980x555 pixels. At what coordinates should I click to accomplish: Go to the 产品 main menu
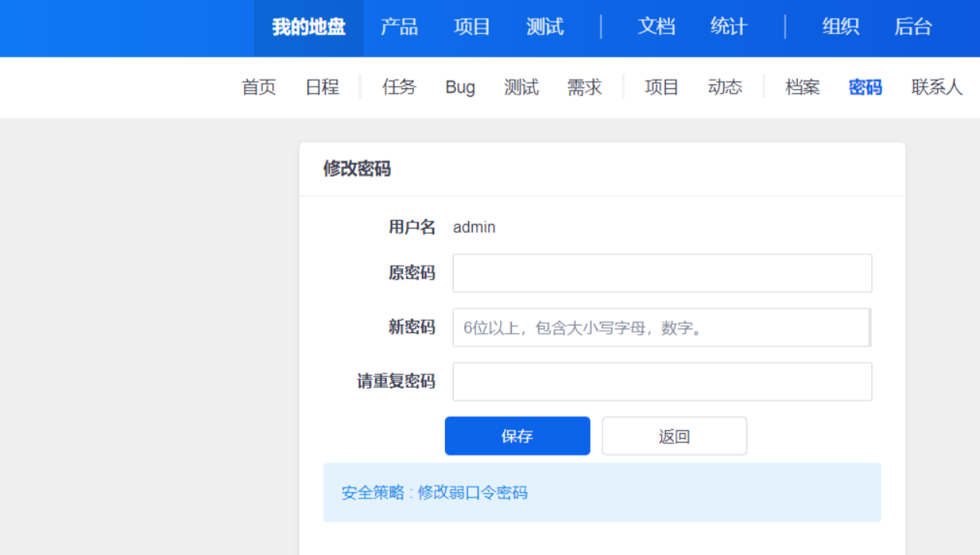click(x=399, y=28)
